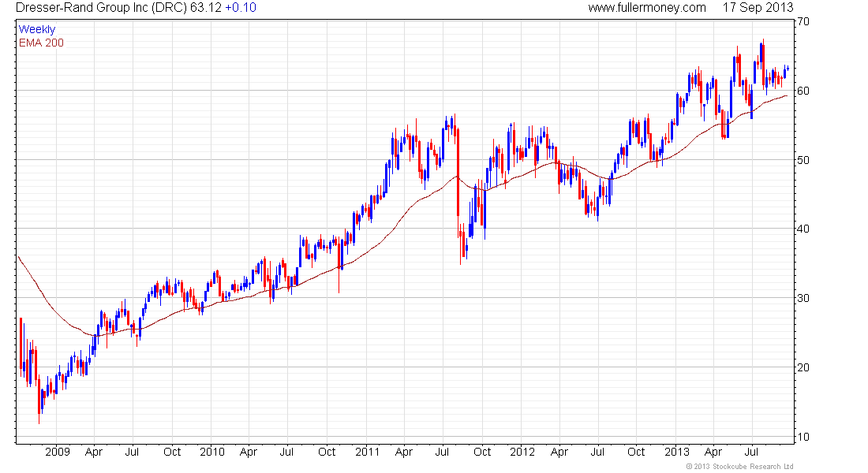Click the y-axis label '10'
This screenshot has width=868, height=473.
[x=803, y=437]
